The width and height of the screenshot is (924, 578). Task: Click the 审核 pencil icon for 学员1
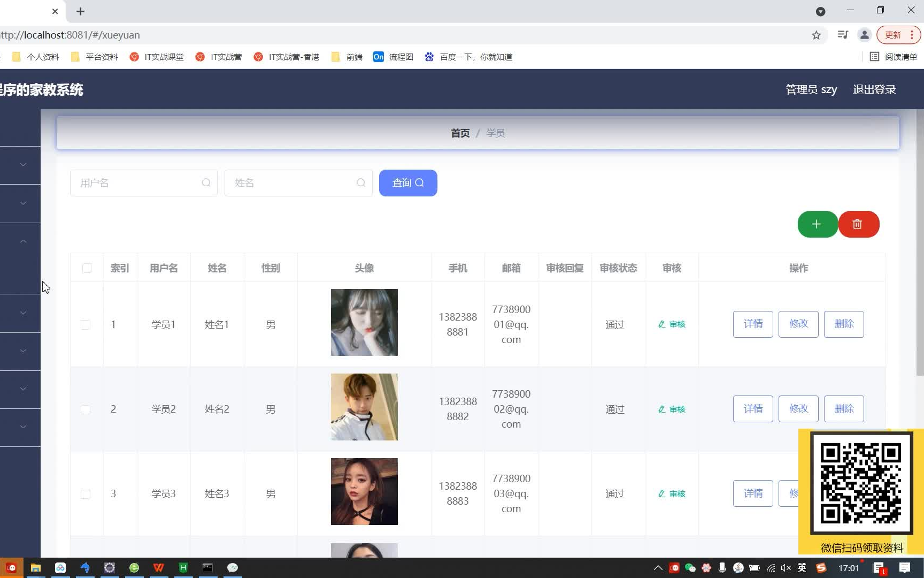coord(661,324)
